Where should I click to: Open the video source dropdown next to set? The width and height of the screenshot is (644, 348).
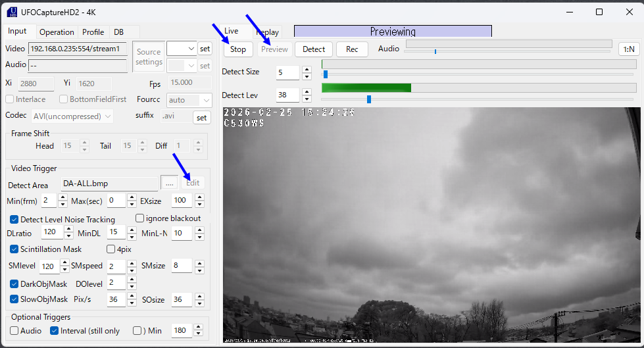tap(182, 49)
